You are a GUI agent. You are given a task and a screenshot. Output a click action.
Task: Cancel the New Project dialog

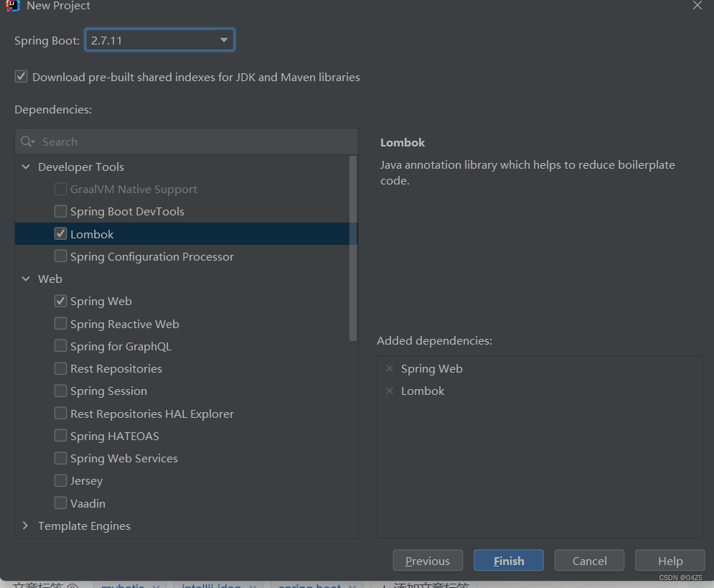point(589,560)
